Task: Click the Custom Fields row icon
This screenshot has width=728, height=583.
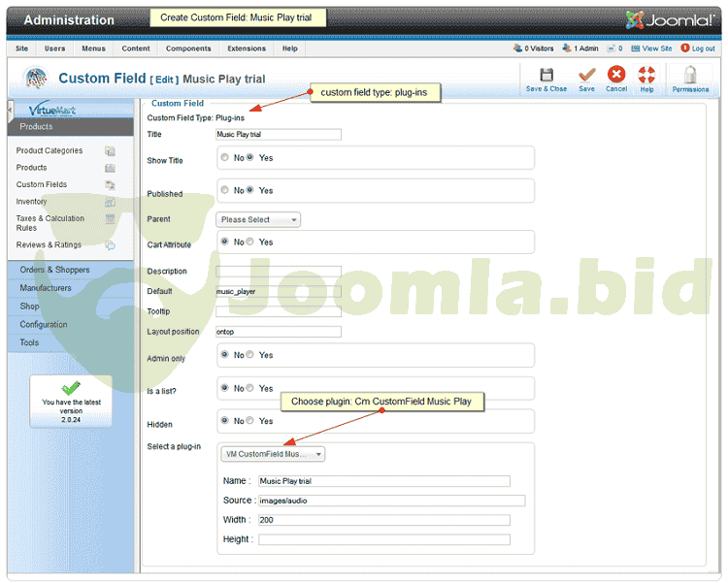Action: pos(110,185)
